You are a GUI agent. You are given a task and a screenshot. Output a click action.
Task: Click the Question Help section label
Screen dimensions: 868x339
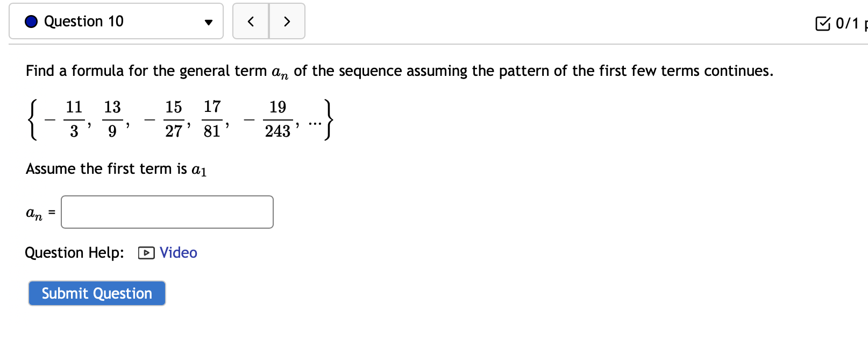[x=74, y=252]
